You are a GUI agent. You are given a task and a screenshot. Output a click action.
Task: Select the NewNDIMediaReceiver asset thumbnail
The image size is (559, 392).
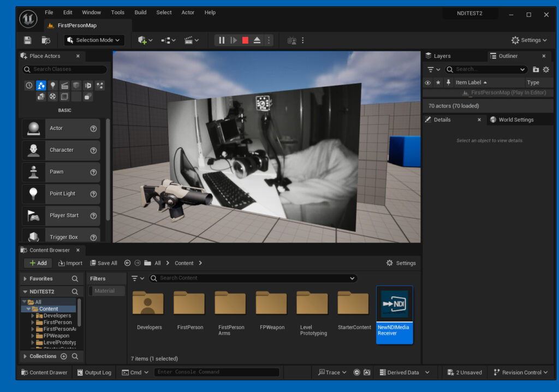click(394, 304)
